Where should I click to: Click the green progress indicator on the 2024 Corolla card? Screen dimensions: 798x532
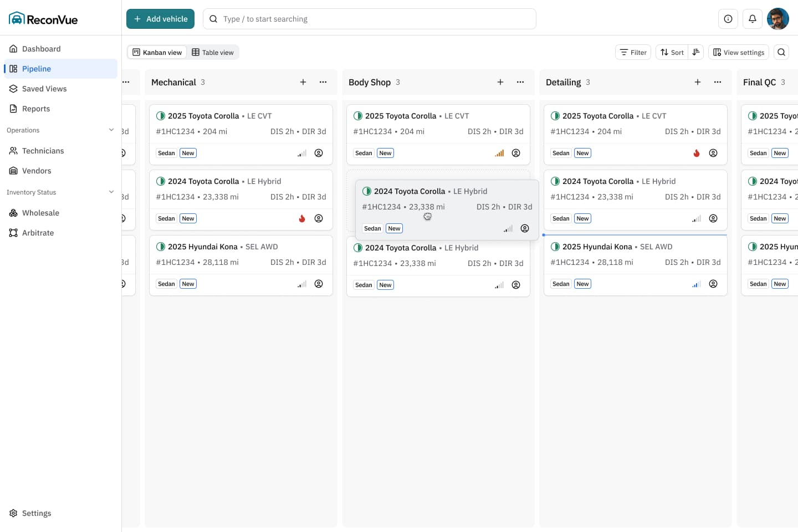(x=161, y=181)
